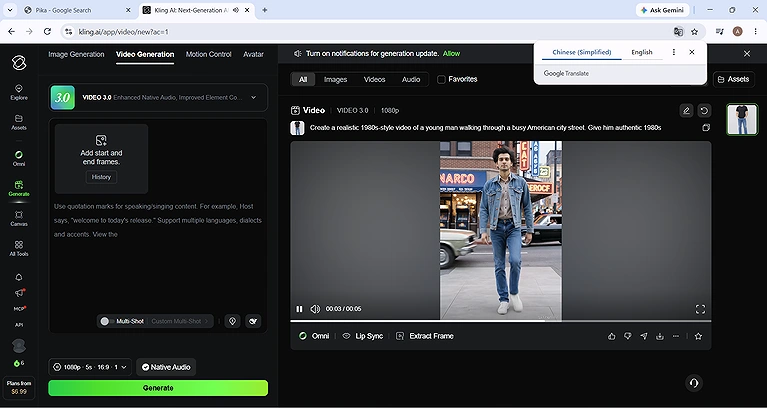Select Chinese (Simplified) in Translate popup
This screenshot has width=767, height=408.
point(582,52)
